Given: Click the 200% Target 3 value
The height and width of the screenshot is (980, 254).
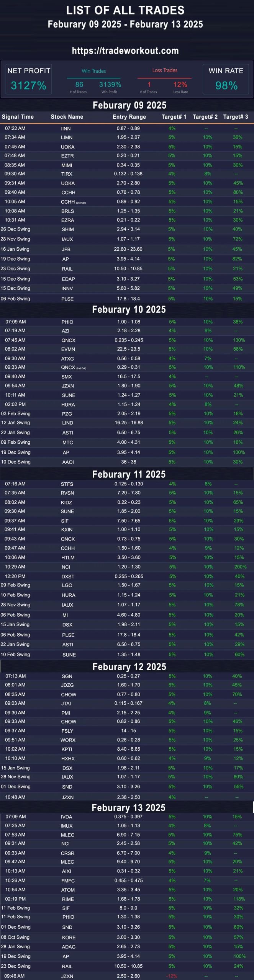Looking at the screenshot, I should 240,567.
